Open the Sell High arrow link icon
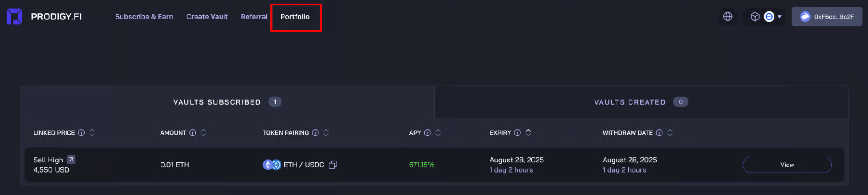Screen dimensions: 868x195 point(71,160)
